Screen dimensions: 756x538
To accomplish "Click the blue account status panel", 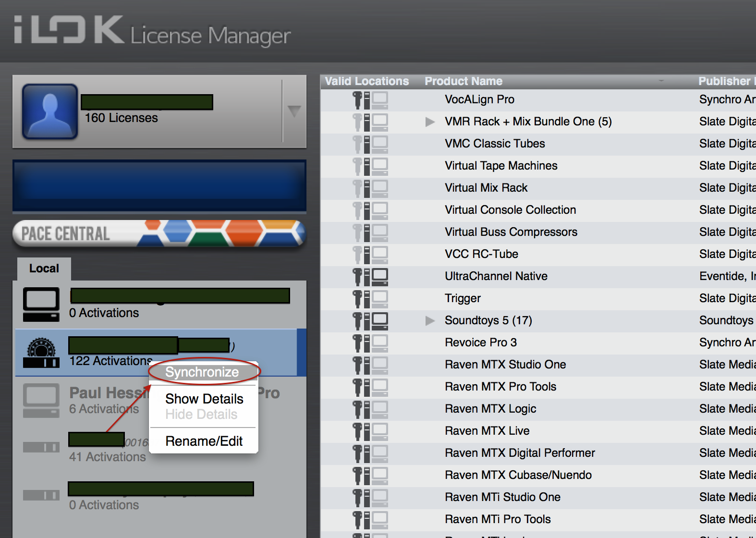I will click(159, 186).
